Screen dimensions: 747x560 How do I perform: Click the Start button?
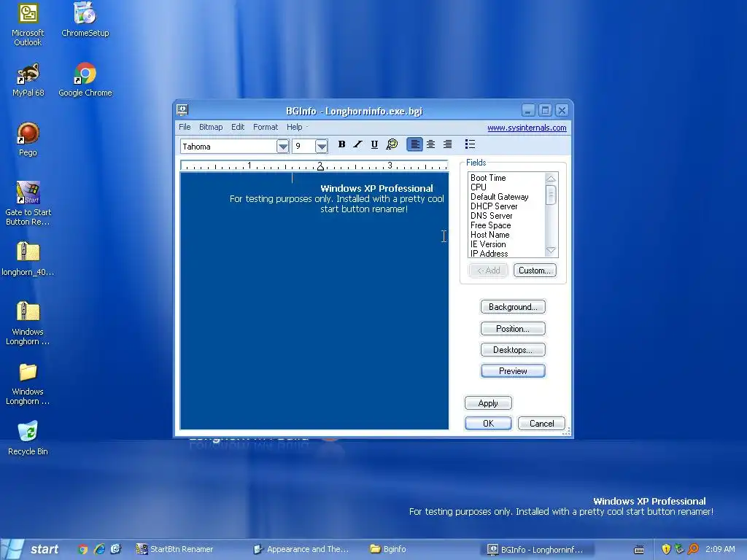coord(32,549)
